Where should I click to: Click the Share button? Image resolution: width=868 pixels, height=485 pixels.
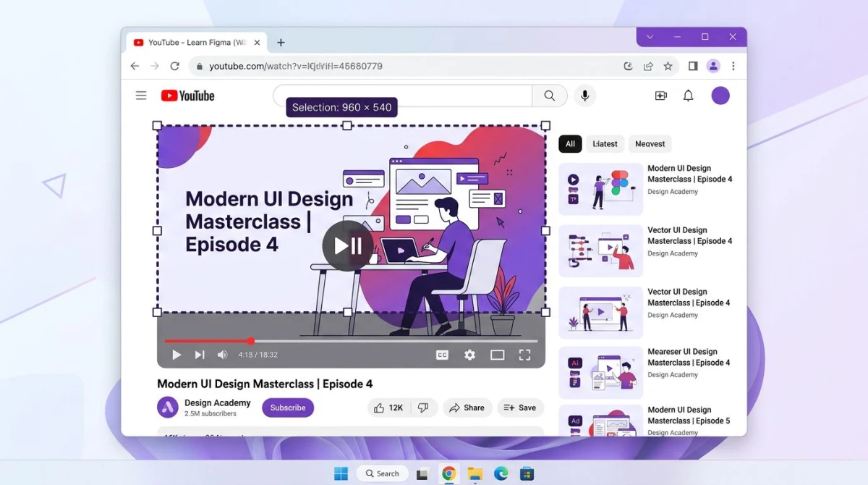(x=467, y=408)
